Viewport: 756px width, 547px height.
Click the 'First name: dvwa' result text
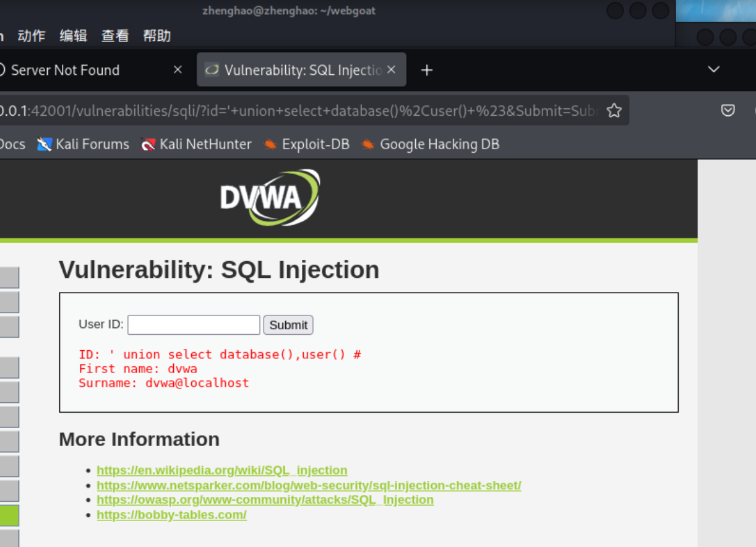(x=138, y=369)
